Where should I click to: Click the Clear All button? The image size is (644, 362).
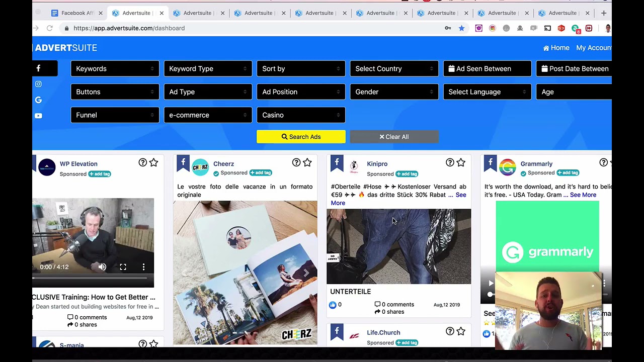394,137
